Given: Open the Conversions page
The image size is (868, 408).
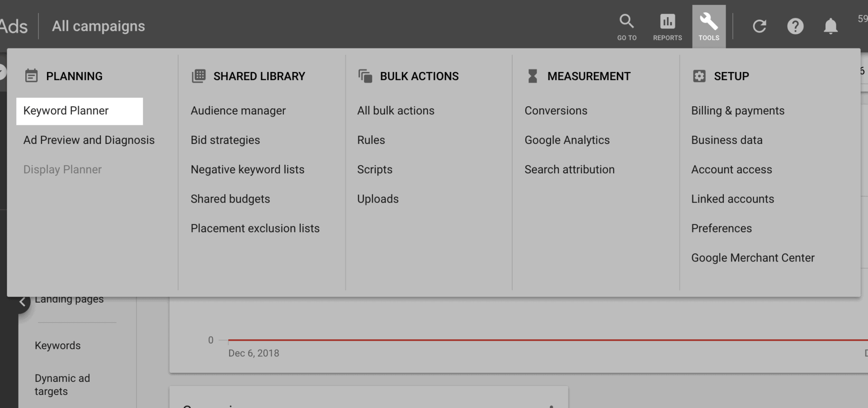Looking at the screenshot, I should (x=556, y=110).
